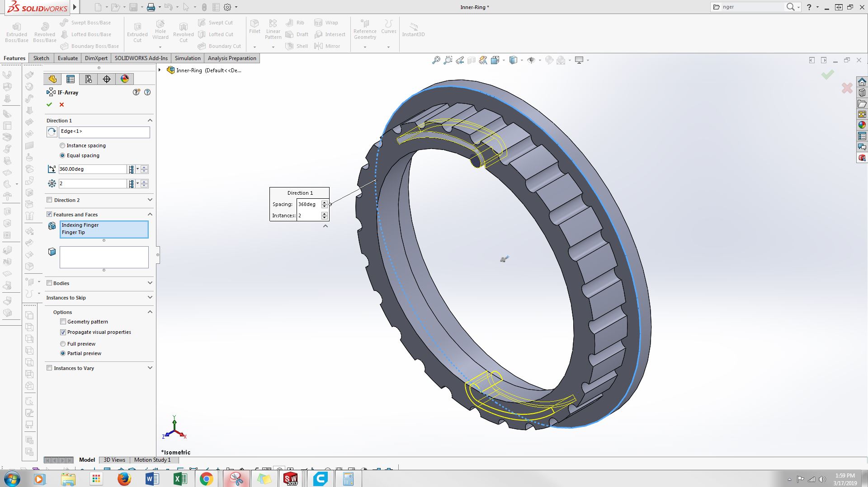868x487 pixels.
Task: Expand the Instances to Skip section
Action: pos(150,297)
